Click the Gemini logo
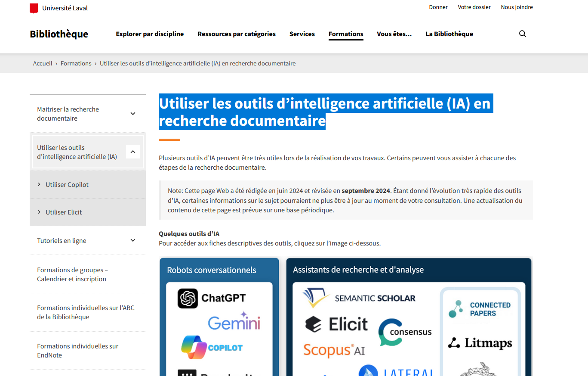Screen dimensions: 588x376 click(234, 322)
